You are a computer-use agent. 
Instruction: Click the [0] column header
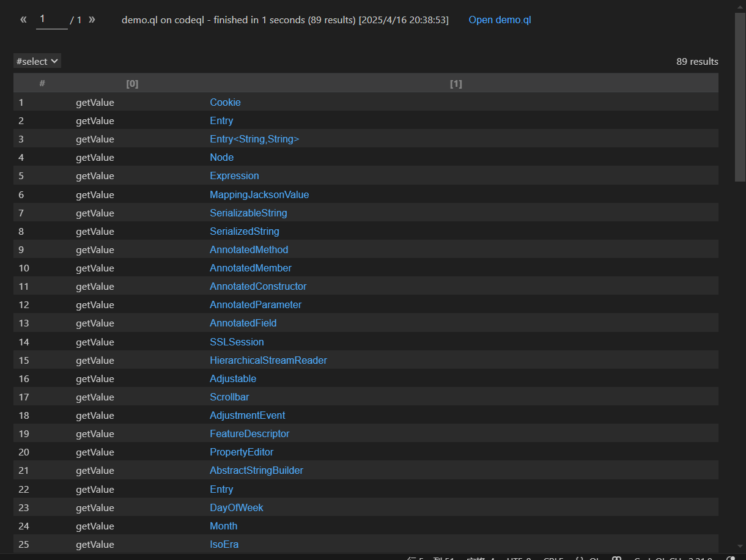(132, 83)
